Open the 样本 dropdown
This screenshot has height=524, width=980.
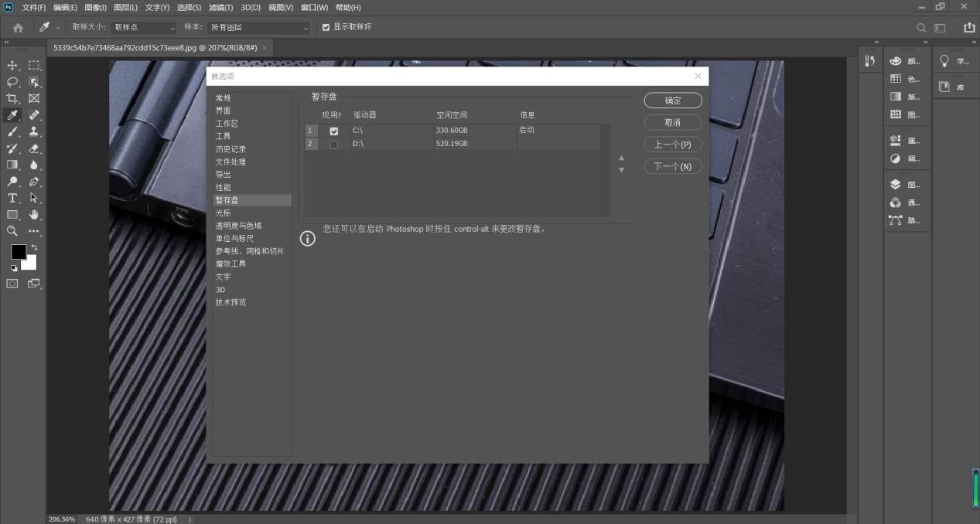(258, 27)
